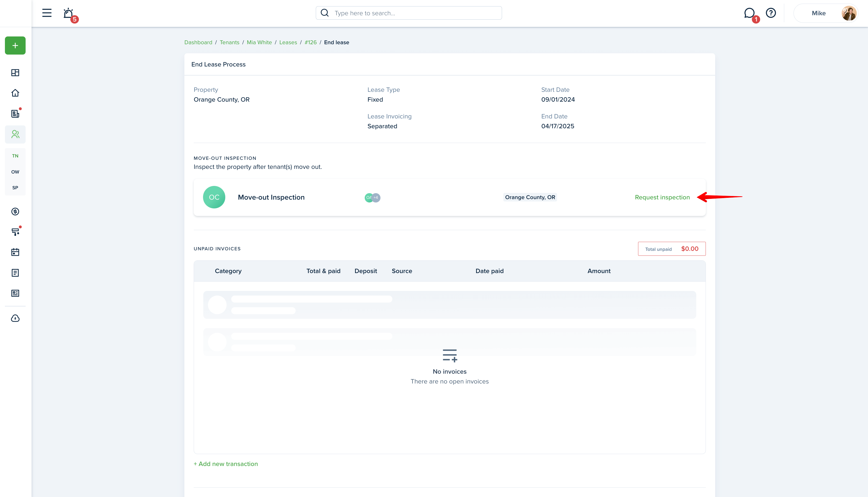
Task: Click the Lease Invoicing Separated value
Action: 382,126
